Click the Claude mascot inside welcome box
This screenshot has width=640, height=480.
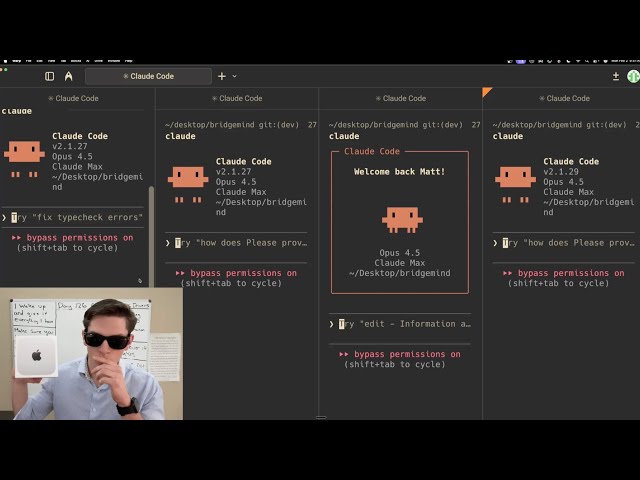point(402,220)
